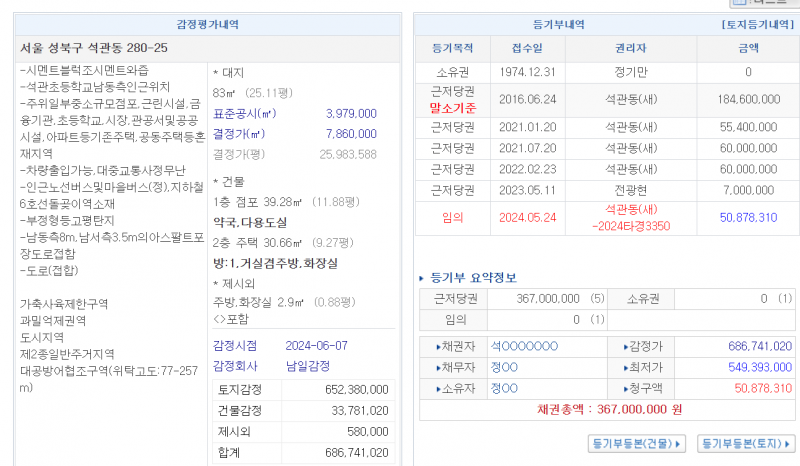
Task: Click the 채무자 arrow label
Action: tap(451, 367)
